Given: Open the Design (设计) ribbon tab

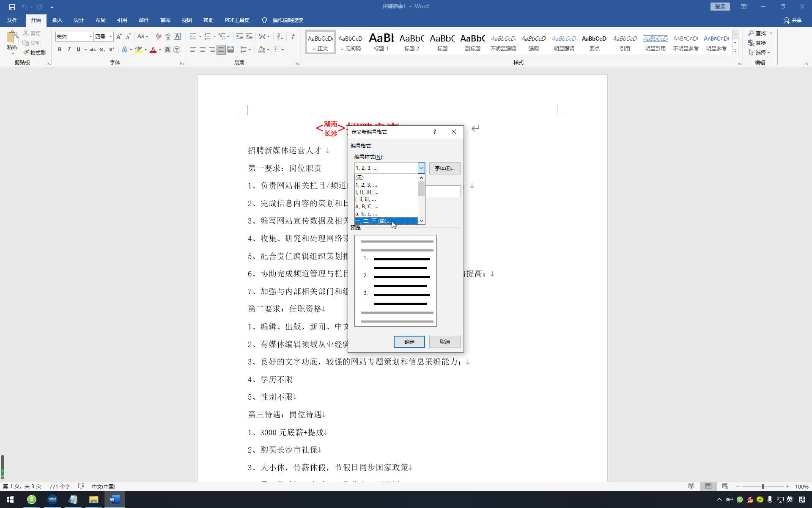Looking at the screenshot, I should click(79, 20).
